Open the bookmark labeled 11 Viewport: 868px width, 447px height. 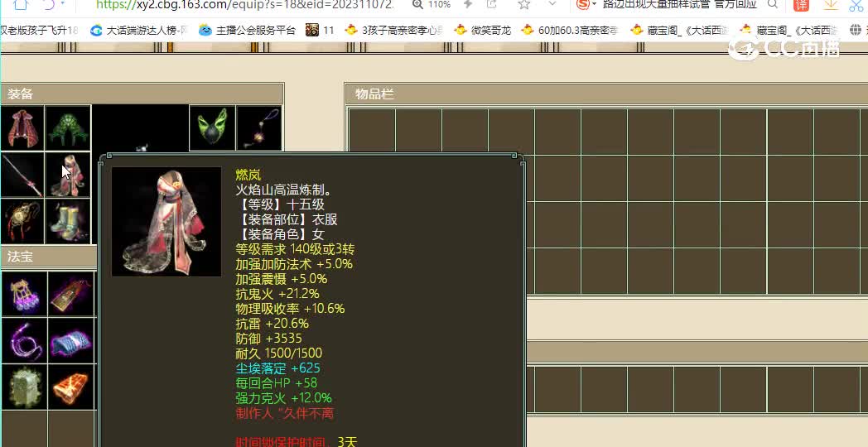tap(320, 30)
